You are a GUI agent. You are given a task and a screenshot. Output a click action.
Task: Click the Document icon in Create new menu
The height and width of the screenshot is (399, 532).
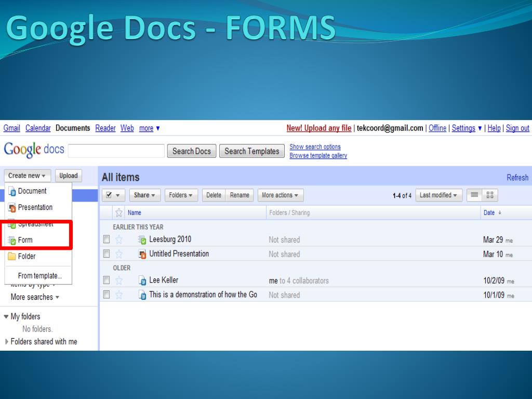coord(12,191)
